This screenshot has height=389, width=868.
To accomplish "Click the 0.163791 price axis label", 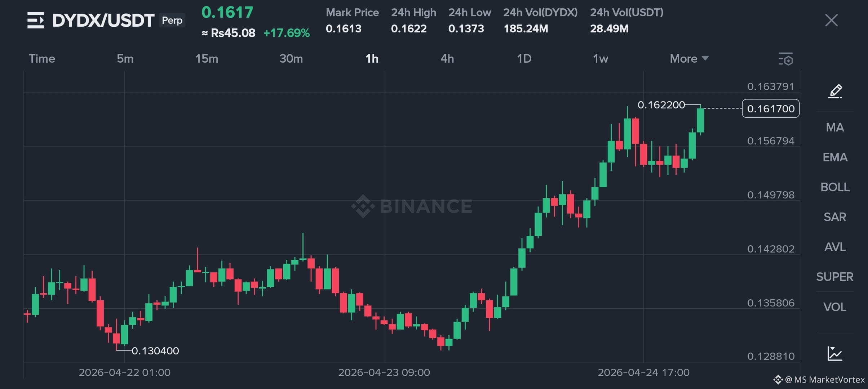I will (x=771, y=86).
